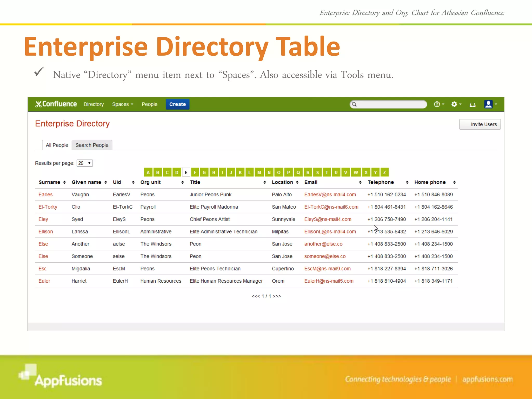Email someone@else.co
This screenshot has height=399, width=532.
tap(325, 256)
